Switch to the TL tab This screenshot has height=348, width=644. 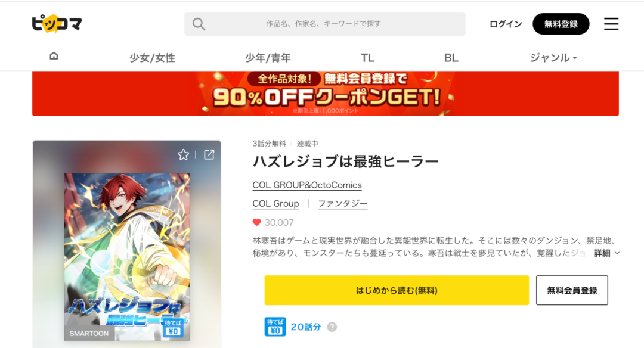pyautogui.click(x=367, y=58)
